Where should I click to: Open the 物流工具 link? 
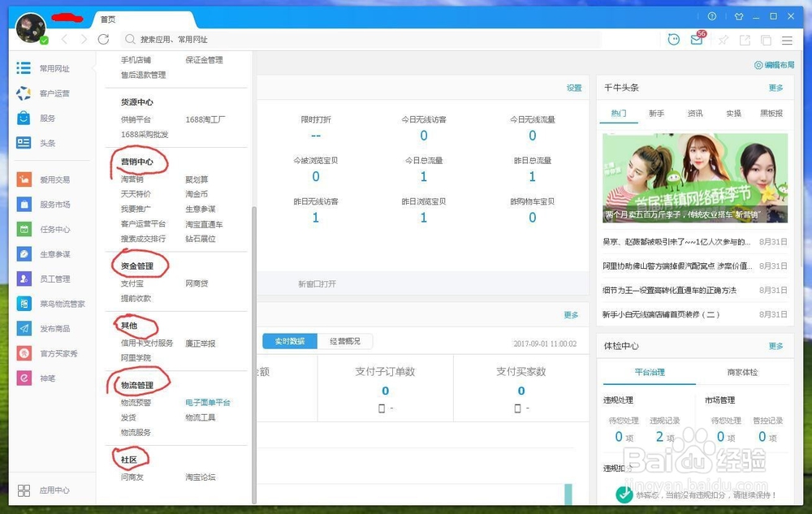(201, 417)
